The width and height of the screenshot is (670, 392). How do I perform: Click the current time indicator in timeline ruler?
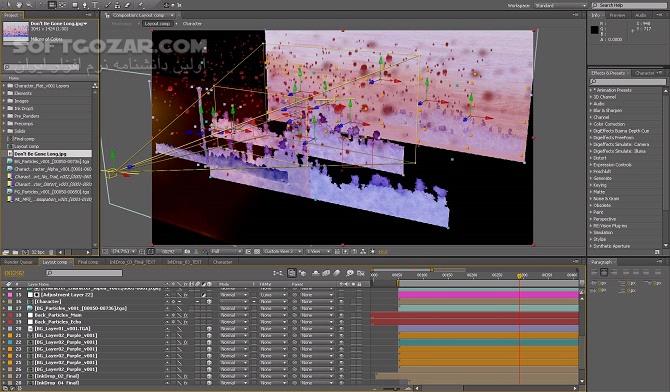coord(520,276)
